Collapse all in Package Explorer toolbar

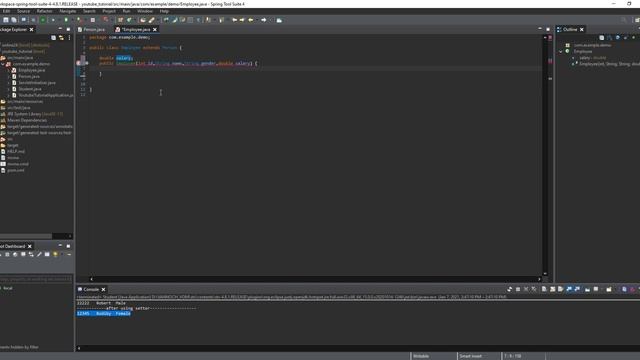(x=53, y=38)
